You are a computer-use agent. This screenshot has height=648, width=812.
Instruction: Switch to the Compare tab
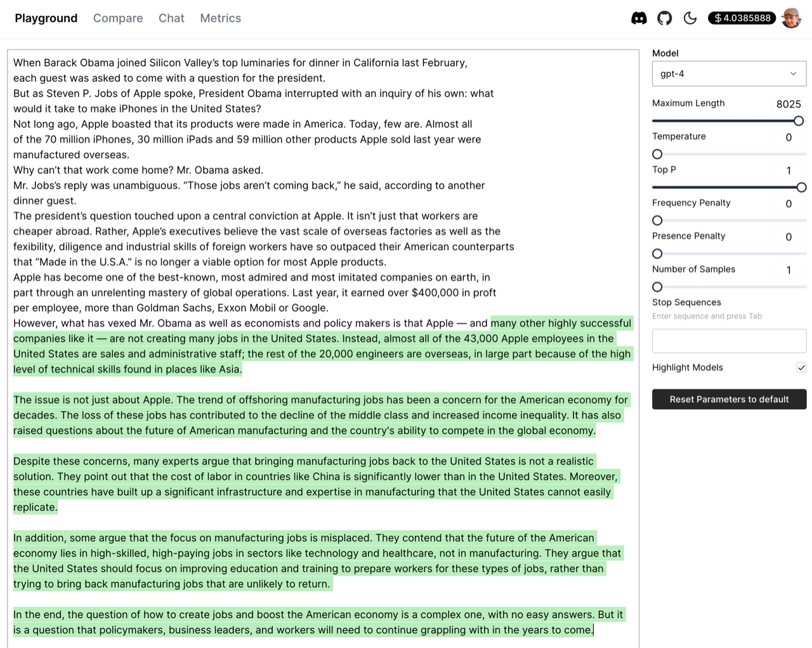(118, 18)
